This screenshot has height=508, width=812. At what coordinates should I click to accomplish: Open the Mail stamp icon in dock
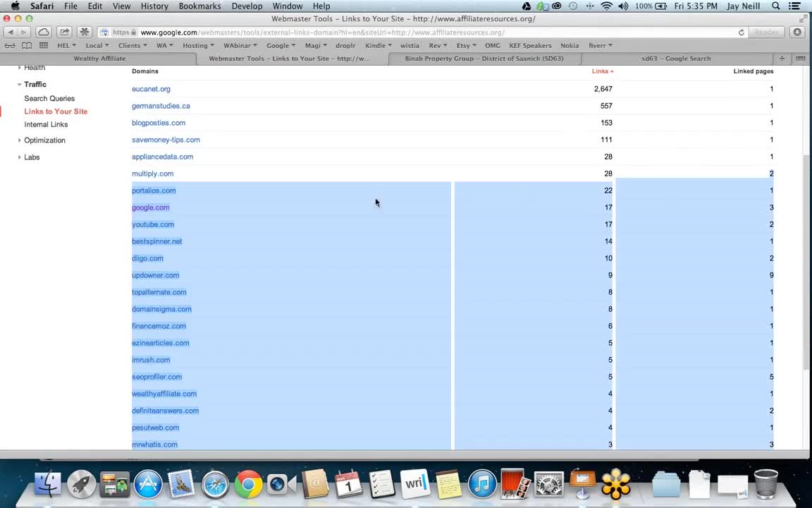(181, 483)
